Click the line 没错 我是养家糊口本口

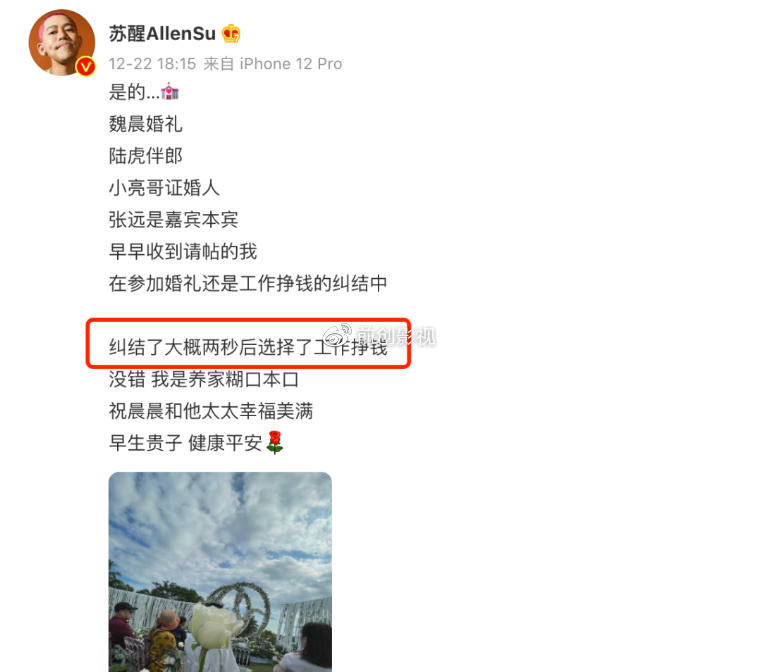click(204, 379)
